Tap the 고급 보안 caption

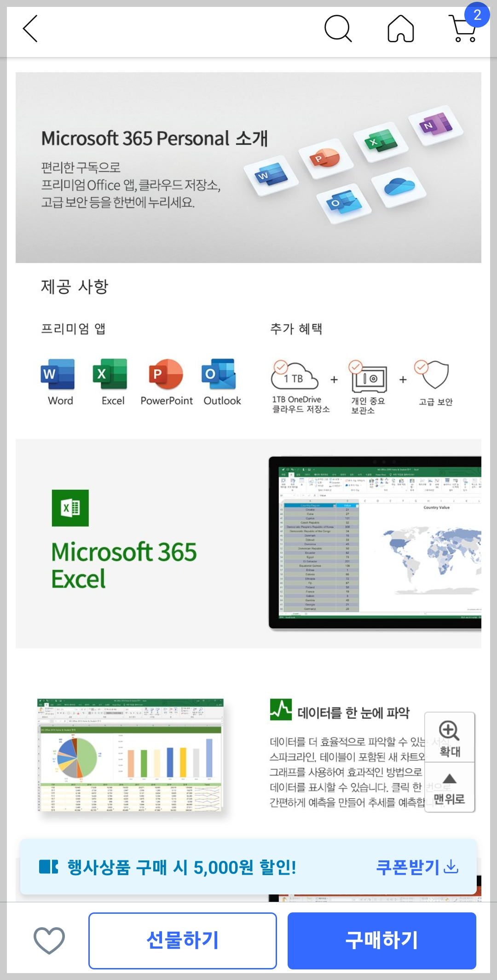pos(435,402)
